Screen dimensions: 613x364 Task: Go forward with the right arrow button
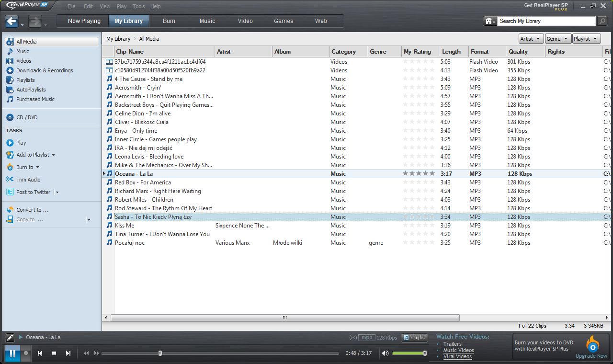pyautogui.click(x=35, y=21)
